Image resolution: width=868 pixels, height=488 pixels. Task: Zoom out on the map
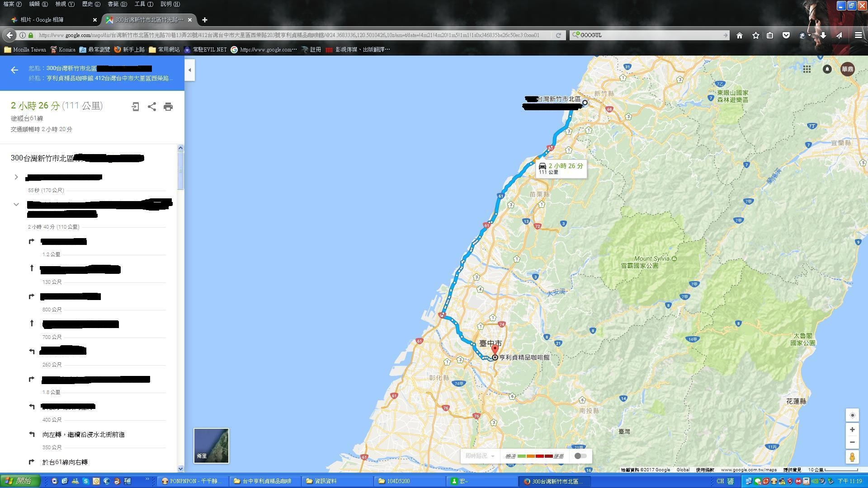coord(852,442)
